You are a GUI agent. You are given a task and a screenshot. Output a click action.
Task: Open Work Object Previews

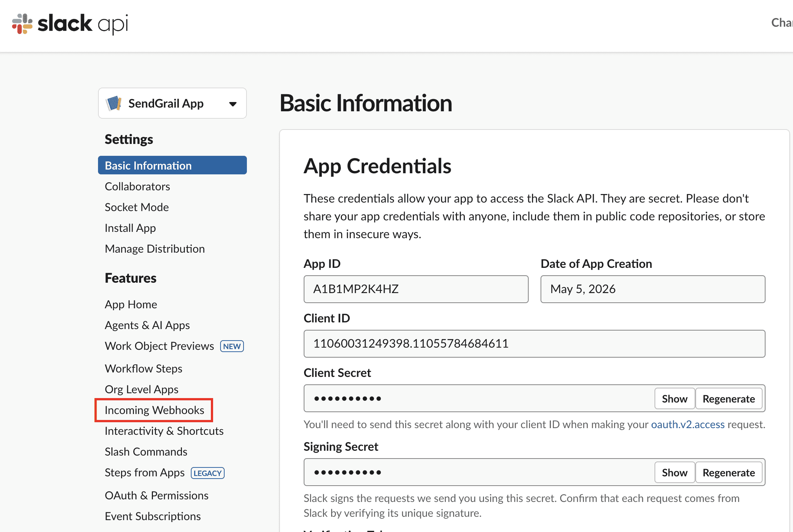[x=159, y=346]
